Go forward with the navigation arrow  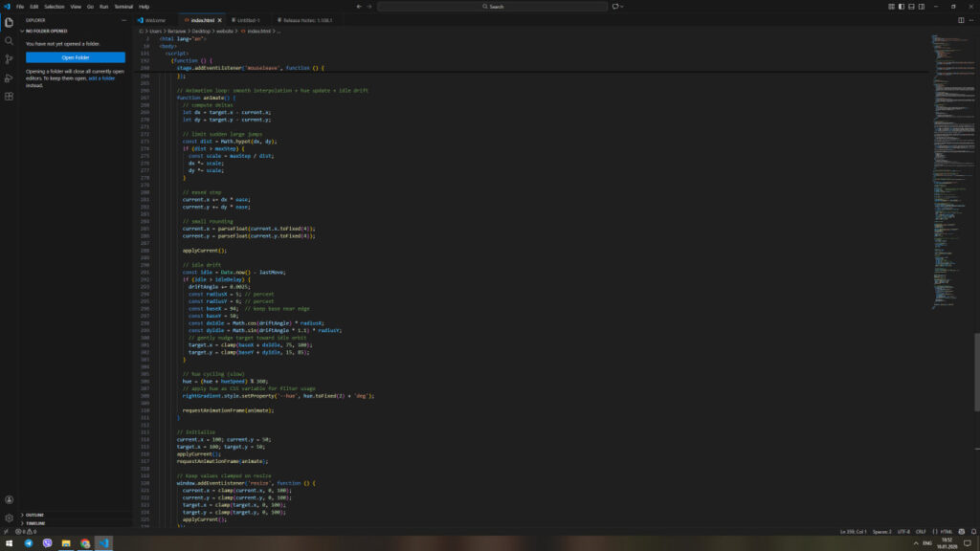point(368,7)
